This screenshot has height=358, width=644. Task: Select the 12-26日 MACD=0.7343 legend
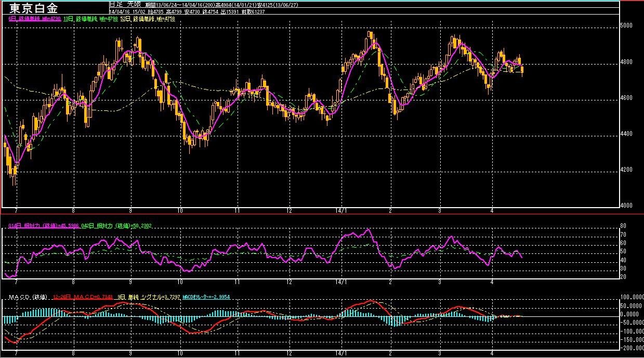point(83,298)
